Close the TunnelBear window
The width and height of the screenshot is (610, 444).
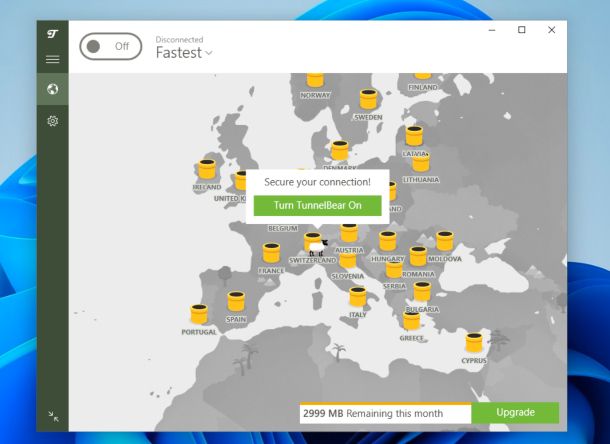(x=552, y=30)
